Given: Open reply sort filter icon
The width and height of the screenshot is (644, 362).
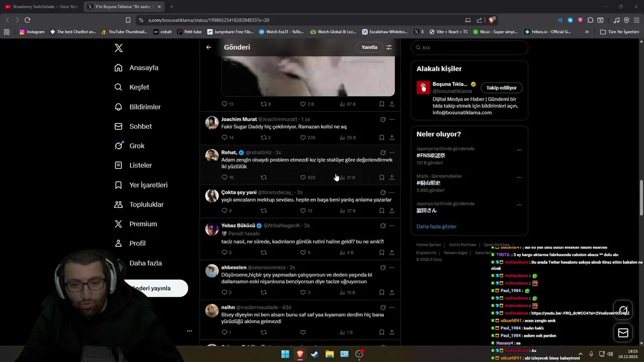Looking at the screenshot, I should (x=389, y=47).
